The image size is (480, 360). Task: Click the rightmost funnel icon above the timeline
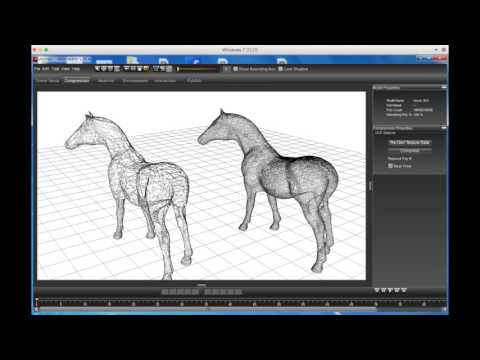[404, 290]
